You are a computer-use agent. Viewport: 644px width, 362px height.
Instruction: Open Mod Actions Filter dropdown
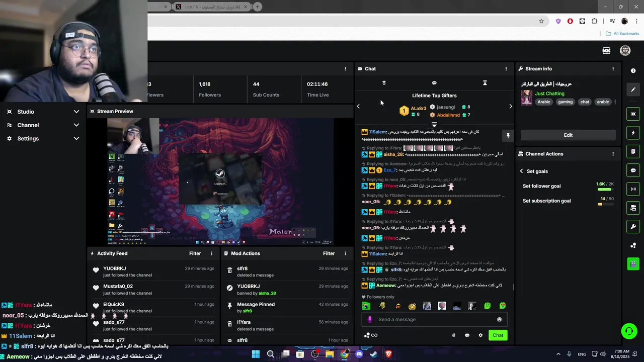(x=329, y=253)
